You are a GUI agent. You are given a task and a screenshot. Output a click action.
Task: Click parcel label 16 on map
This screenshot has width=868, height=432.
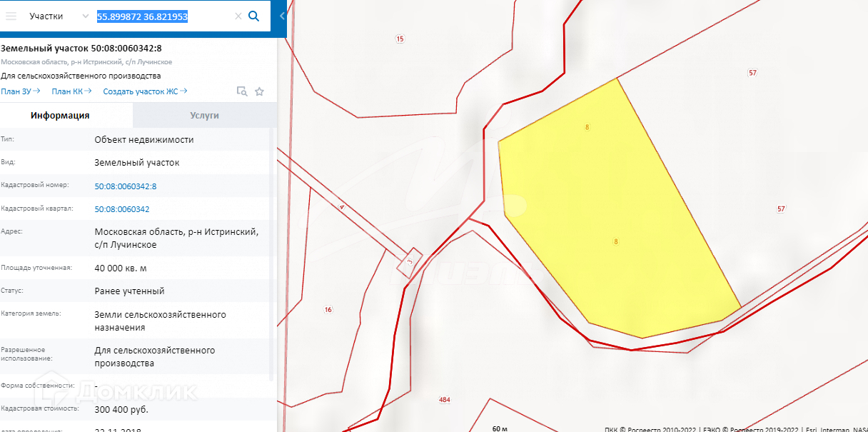328,309
